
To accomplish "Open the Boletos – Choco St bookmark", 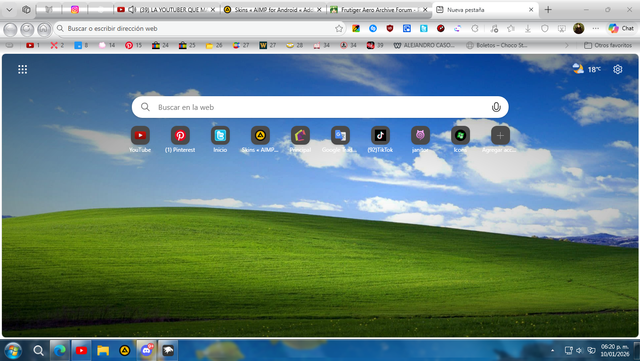I will coord(497,45).
